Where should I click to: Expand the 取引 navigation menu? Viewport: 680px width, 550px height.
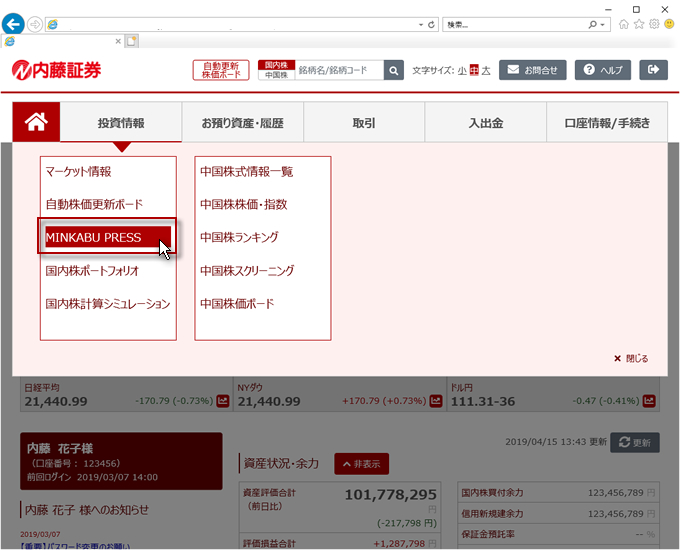[x=364, y=123]
